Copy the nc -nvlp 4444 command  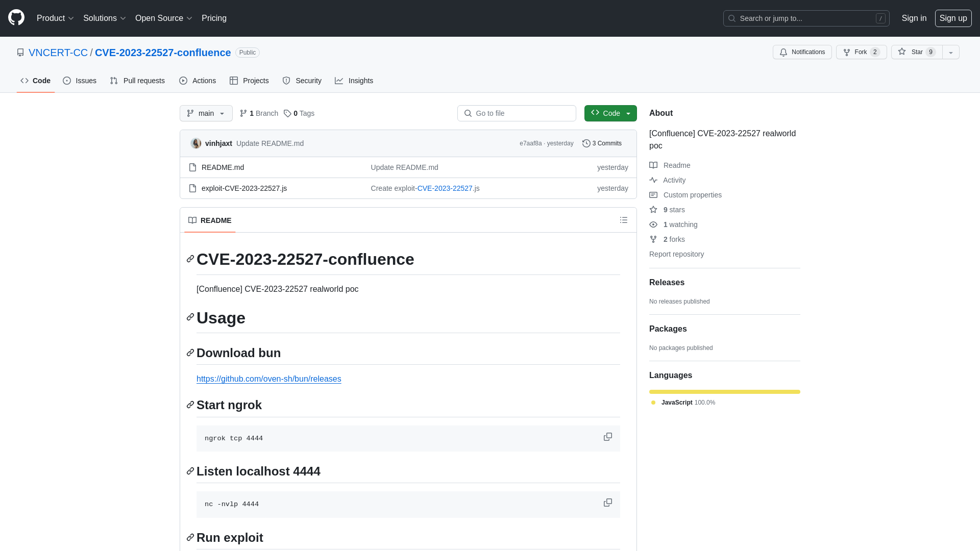click(x=608, y=503)
